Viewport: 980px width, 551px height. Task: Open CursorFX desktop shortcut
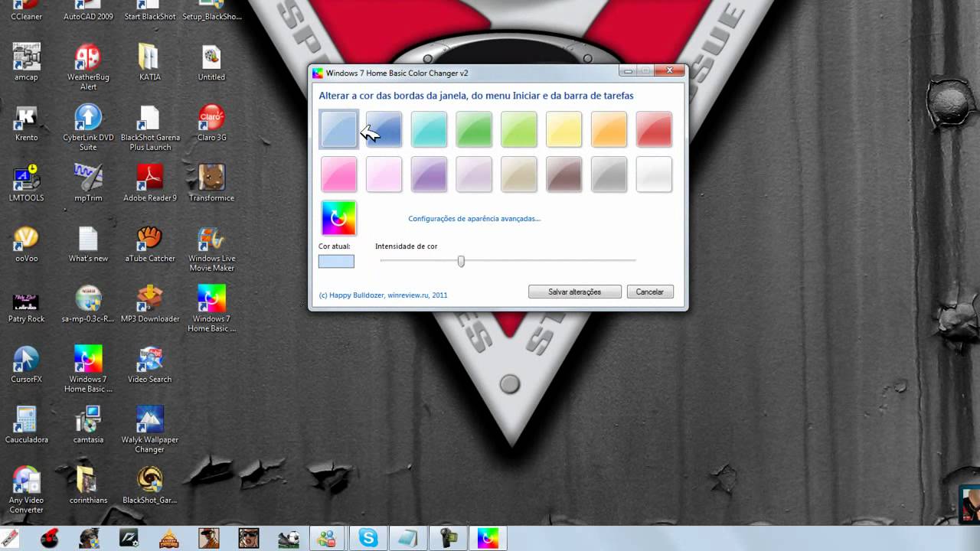pyautogui.click(x=26, y=364)
